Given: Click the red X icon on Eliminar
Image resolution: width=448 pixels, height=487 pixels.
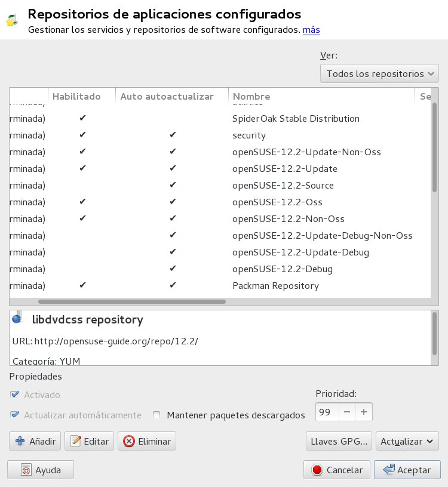Looking at the screenshot, I should point(128,441).
